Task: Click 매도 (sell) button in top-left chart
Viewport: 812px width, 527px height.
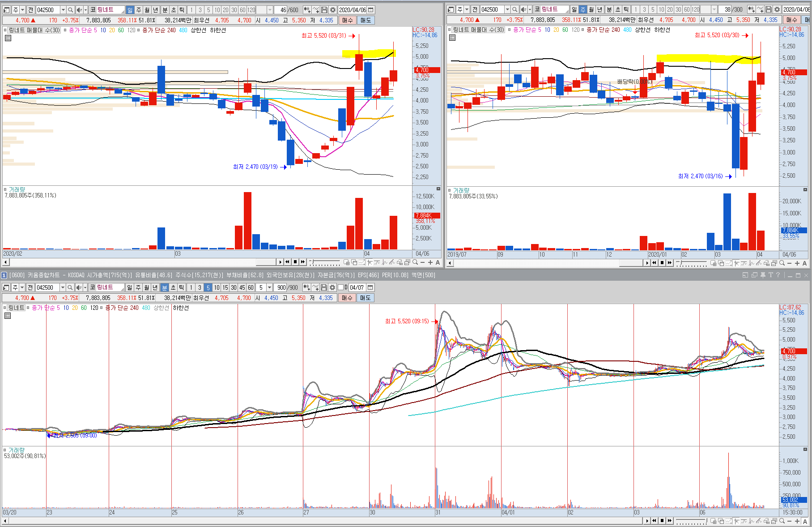Action: pos(366,20)
